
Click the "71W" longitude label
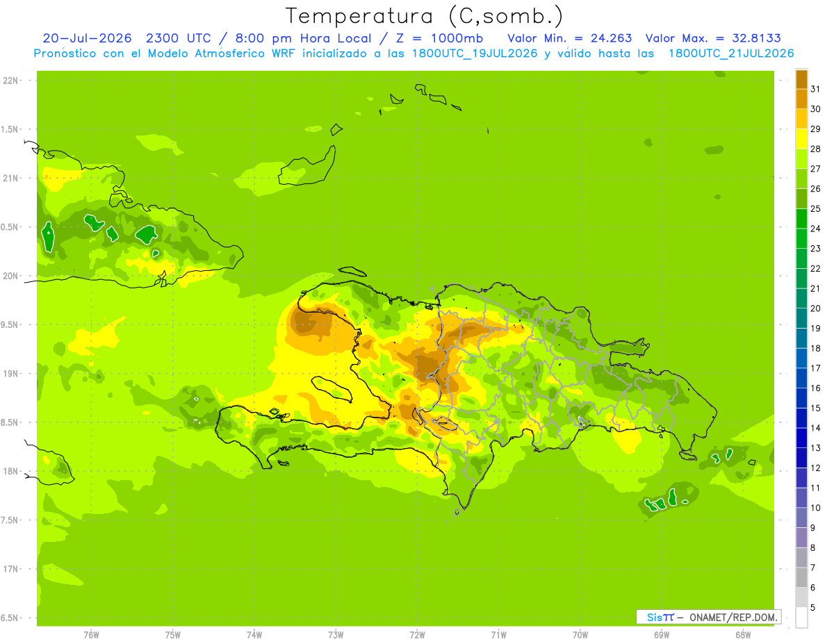pyautogui.click(x=498, y=635)
